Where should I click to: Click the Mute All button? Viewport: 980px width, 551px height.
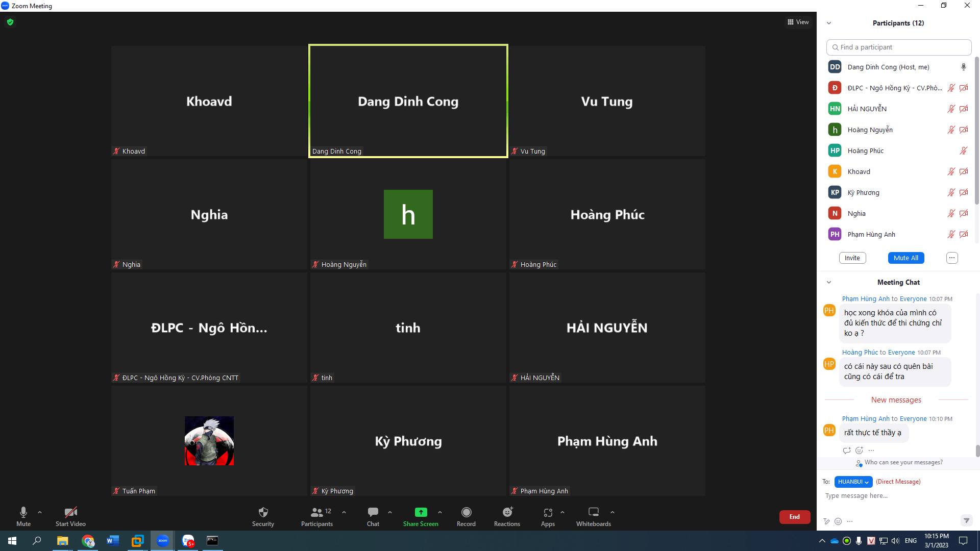click(x=906, y=258)
